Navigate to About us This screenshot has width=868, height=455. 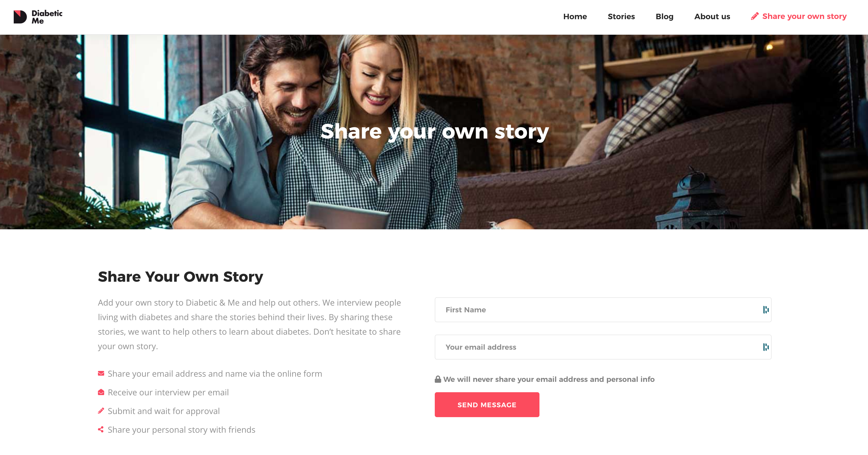(x=712, y=17)
